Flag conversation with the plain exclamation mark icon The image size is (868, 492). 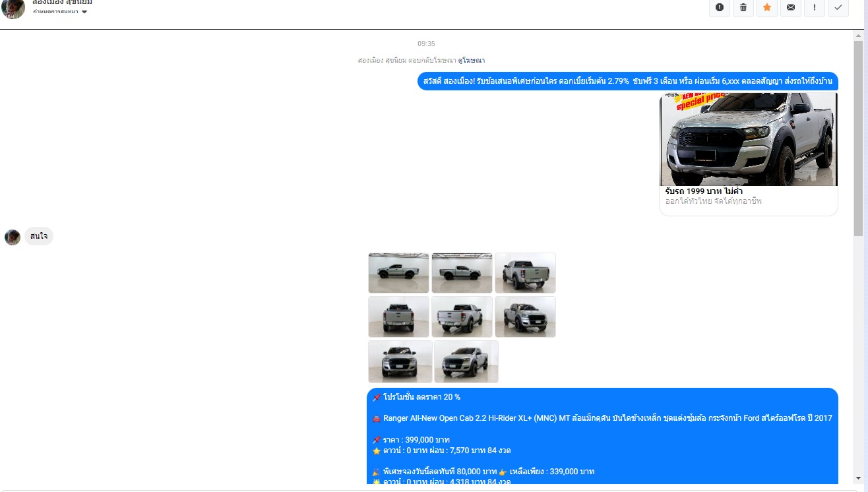pos(815,7)
